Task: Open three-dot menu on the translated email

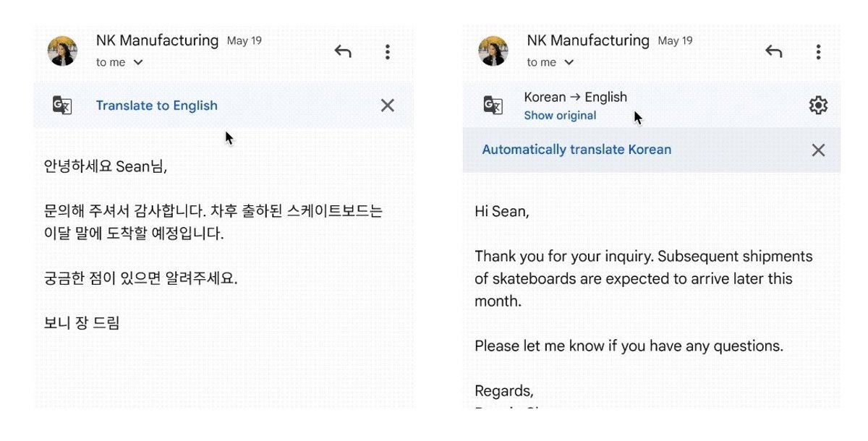Action: [818, 52]
